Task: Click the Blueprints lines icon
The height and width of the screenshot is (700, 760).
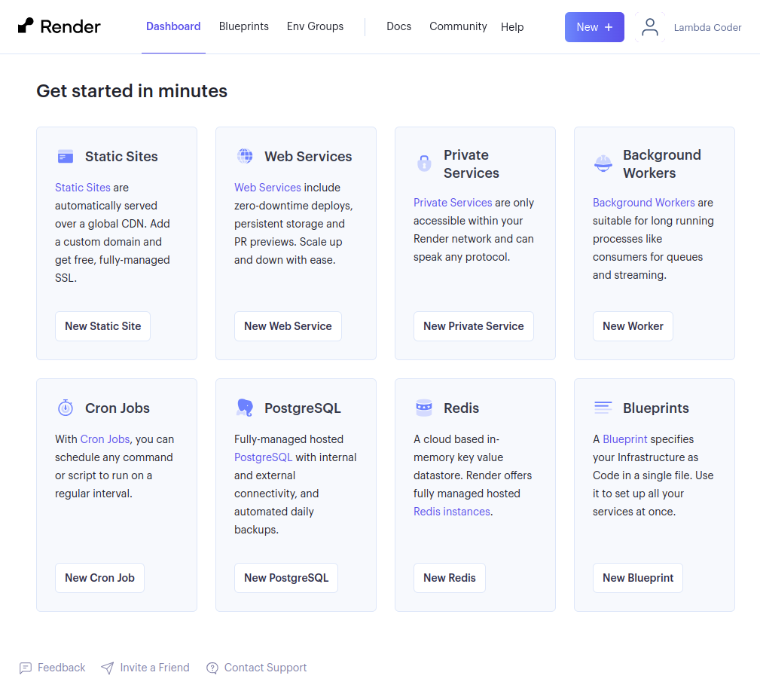Action: pyautogui.click(x=603, y=408)
